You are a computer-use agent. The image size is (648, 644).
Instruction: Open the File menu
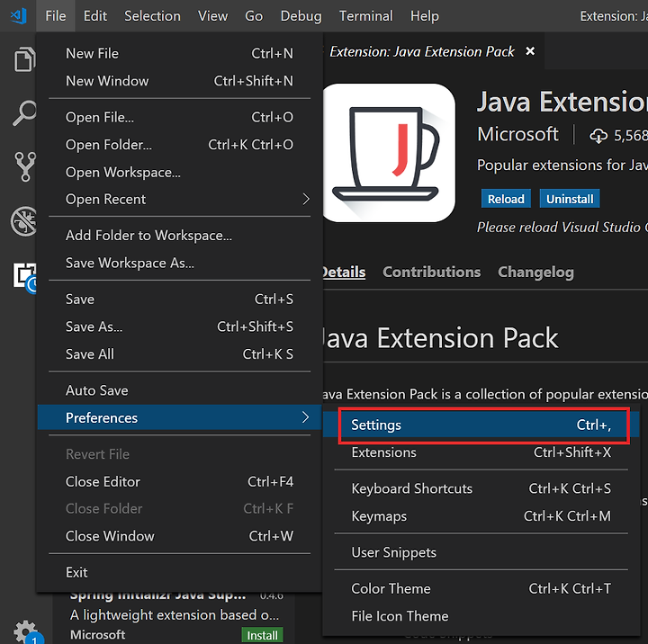coord(56,16)
